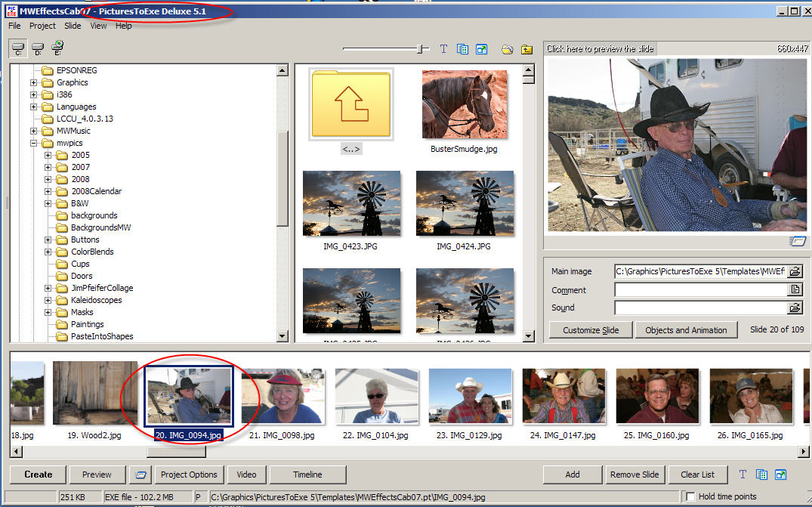The height and width of the screenshot is (507, 812).
Task: Select the D: drive icon
Action: pyautogui.click(x=38, y=48)
